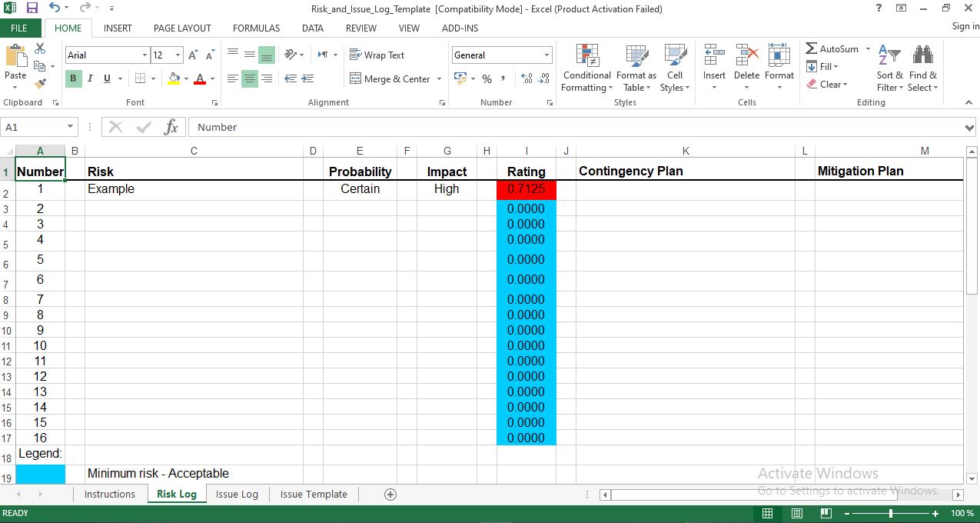This screenshot has width=980, height=523.
Task: Open the FORMULAS ribbon tab
Action: pos(256,28)
